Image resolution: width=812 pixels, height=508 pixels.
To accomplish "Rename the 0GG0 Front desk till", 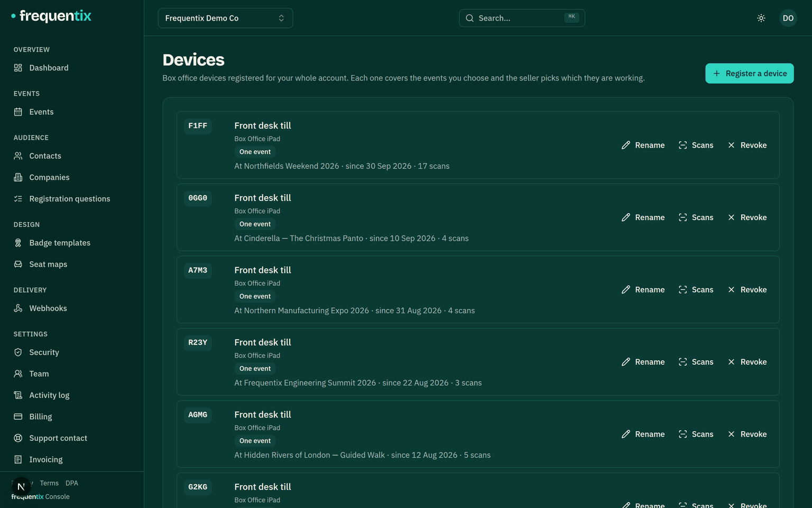I will (x=643, y=217).
